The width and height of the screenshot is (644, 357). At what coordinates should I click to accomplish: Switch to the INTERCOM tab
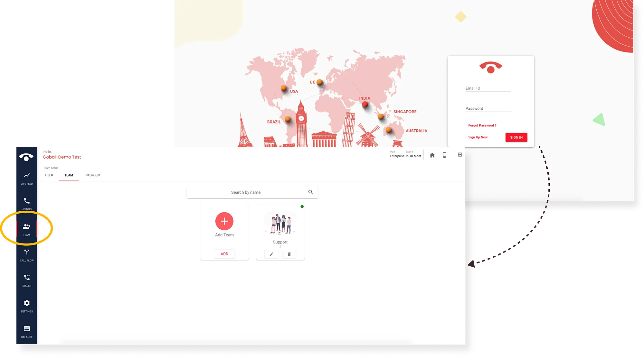(92, 175)
